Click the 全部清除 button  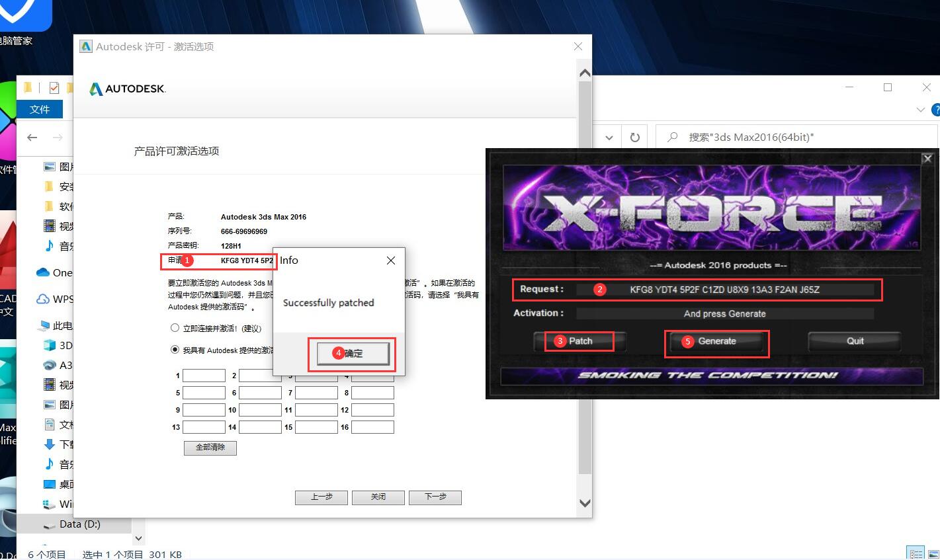pyautogui.click(x=210, y=448)
